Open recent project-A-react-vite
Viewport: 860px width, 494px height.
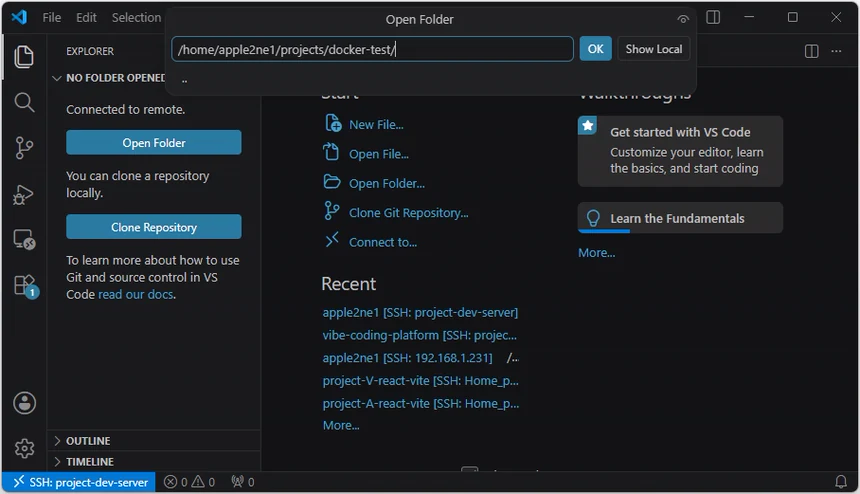[x=421, y=404]
